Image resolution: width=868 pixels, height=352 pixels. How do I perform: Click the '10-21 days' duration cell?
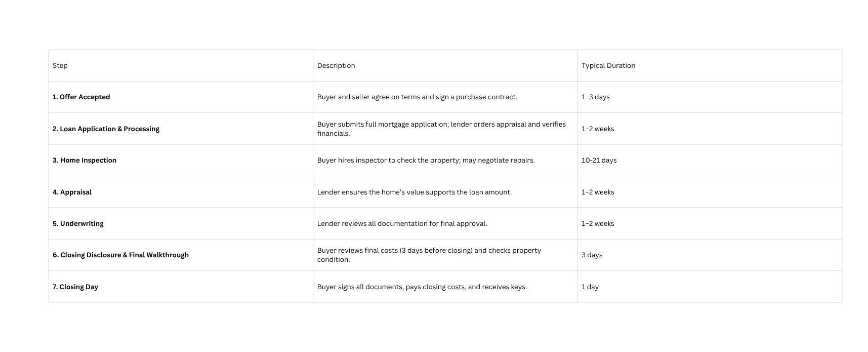point(710,161)
